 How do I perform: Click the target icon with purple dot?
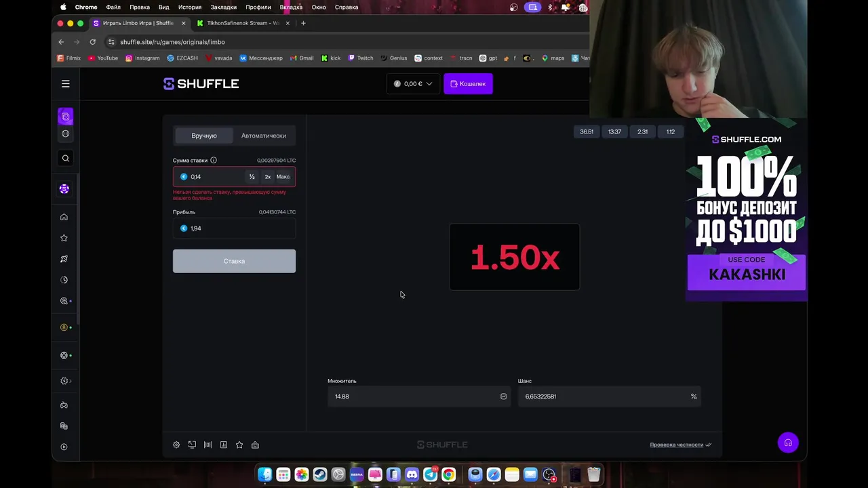pyautogui.click(x=64, y=301)
